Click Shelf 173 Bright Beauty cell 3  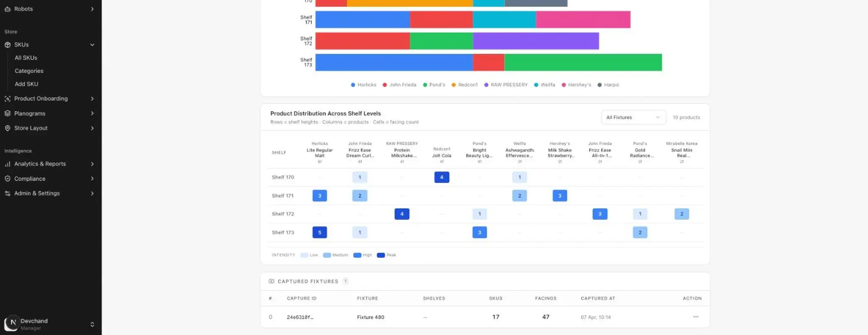click(x=479, y=232)
